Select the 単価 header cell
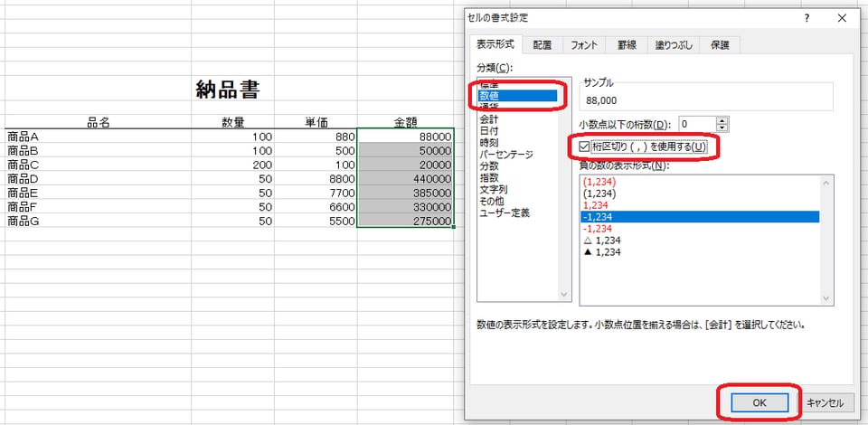The image size is (868, 425). point(316,122)
